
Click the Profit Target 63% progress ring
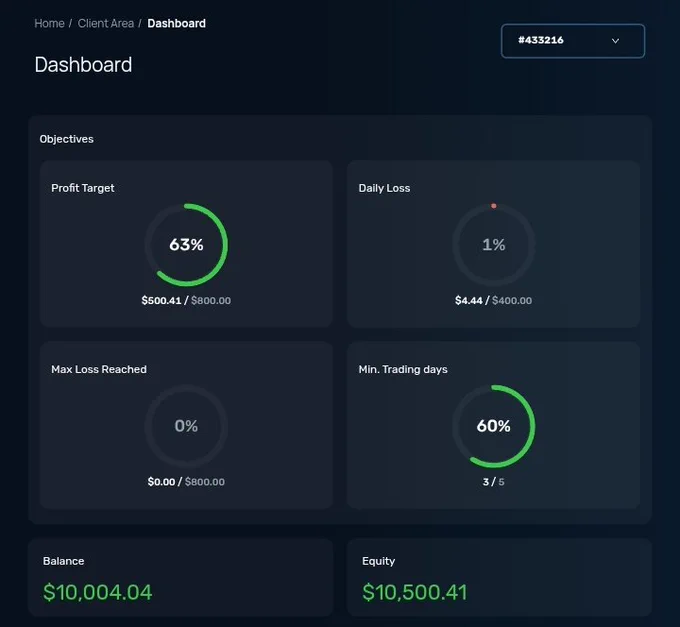[x=186, y=245]
